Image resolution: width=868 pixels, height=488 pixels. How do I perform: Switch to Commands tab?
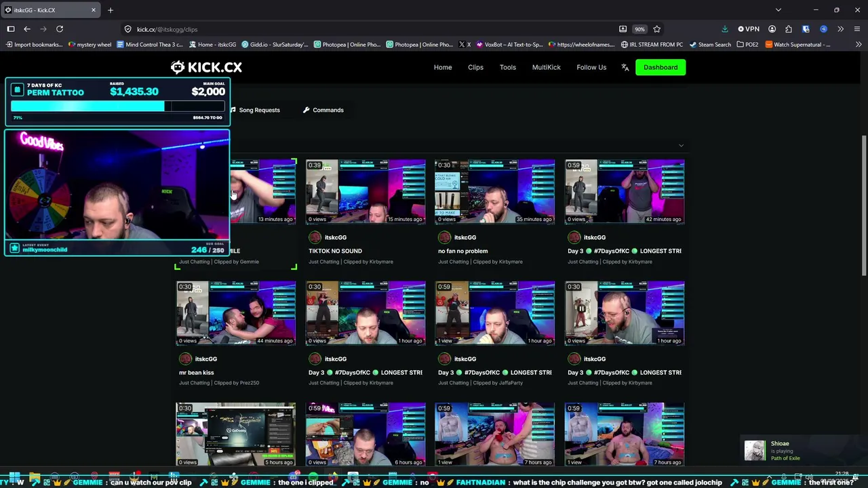coord(323,110)
